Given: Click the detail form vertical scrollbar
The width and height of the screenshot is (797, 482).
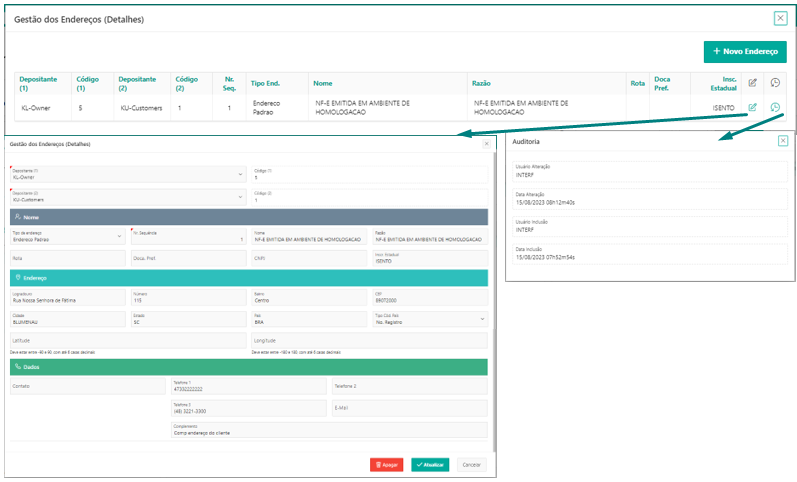Looking at the screenshot, I should tap(494, 300).
